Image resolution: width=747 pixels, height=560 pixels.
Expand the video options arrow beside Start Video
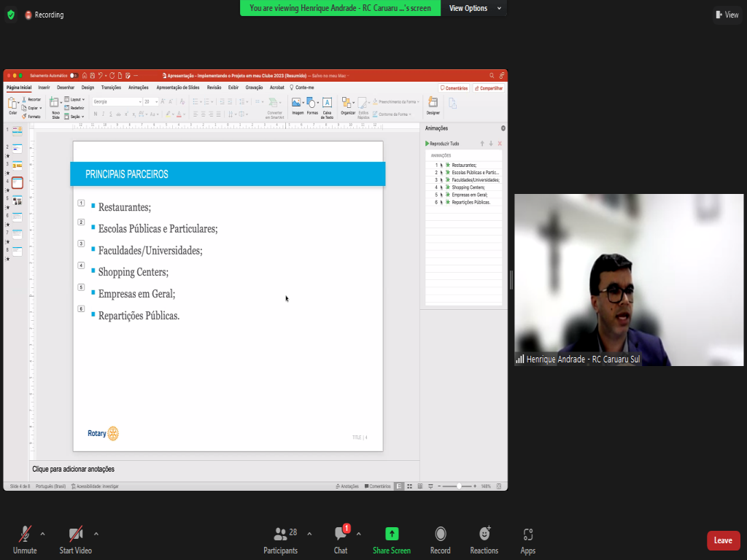(96, 534)
